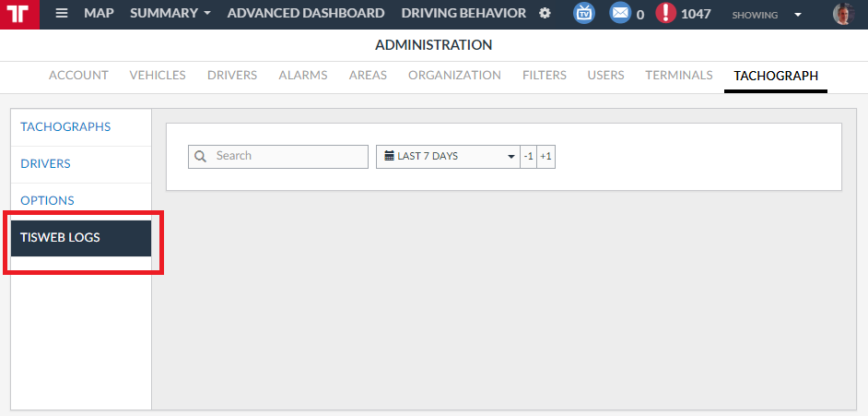Screen dimensions: 868x416
Task: Go to the Map view
Action: click(x=99, y=14)
